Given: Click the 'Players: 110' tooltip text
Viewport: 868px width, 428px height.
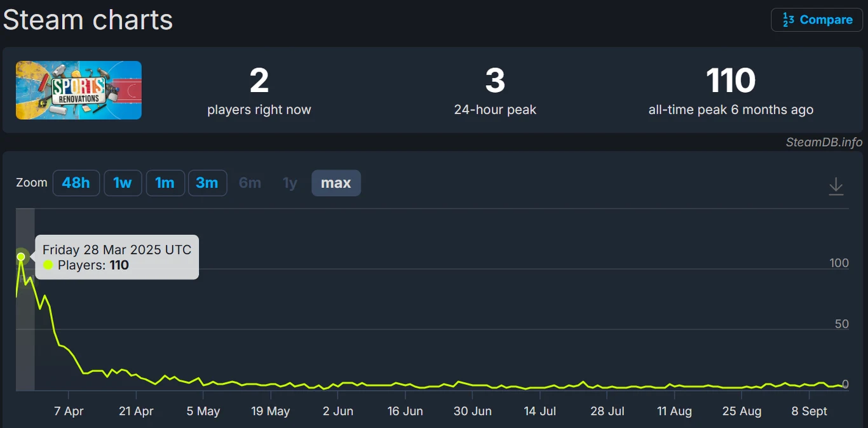Looking at the screenshot, I should [93, 265].
